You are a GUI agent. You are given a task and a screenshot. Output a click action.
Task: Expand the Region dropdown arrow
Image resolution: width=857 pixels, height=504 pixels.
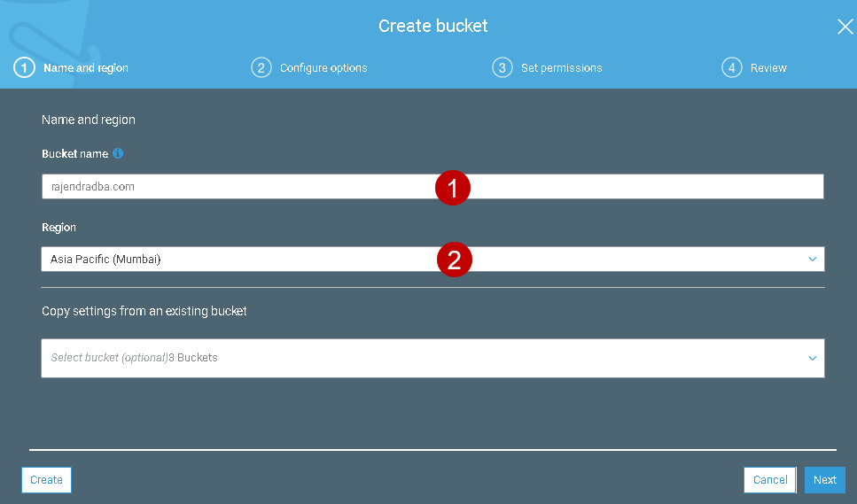tap(812, 259)
